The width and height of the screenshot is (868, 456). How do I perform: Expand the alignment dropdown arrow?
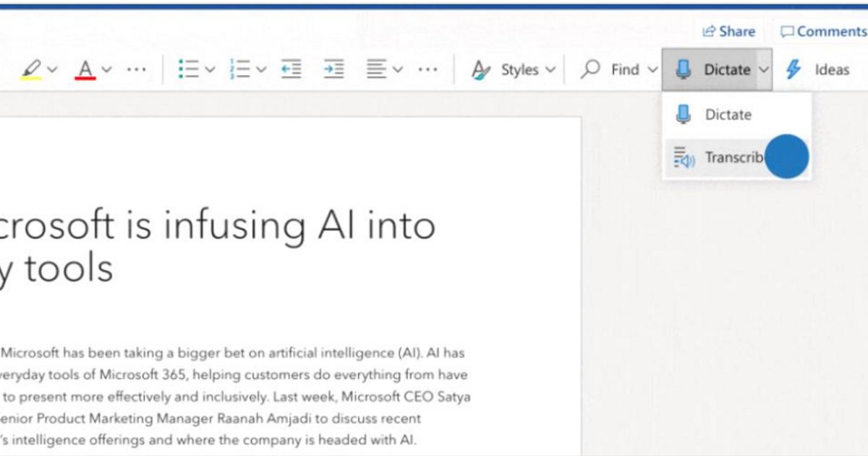(x=397, y=69)
